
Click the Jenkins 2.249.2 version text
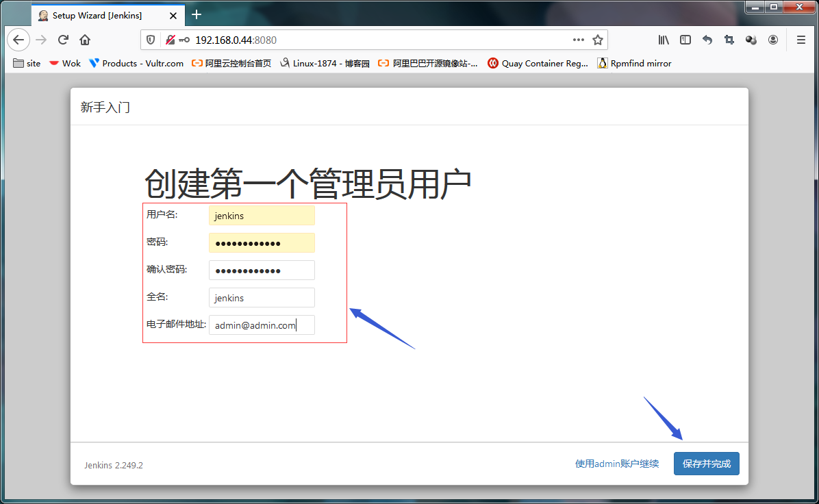(x=114, y=465)
